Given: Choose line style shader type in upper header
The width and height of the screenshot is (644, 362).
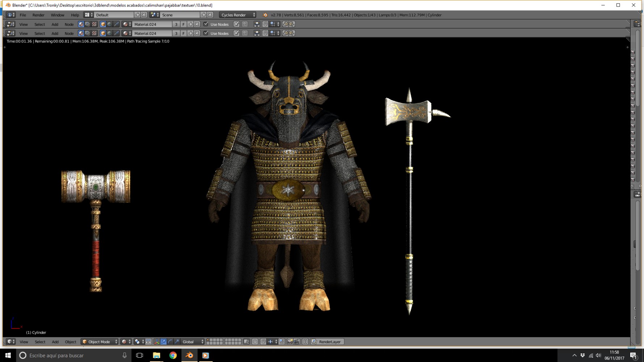Looking at the screenshot, I should pyautogui.click(x=116, y=24).
